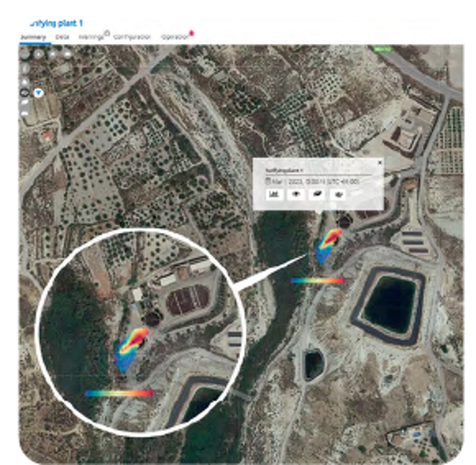Screen dimensions: 476x465
Task: Open the Operation tab
Action: click(x=175, y=37)
